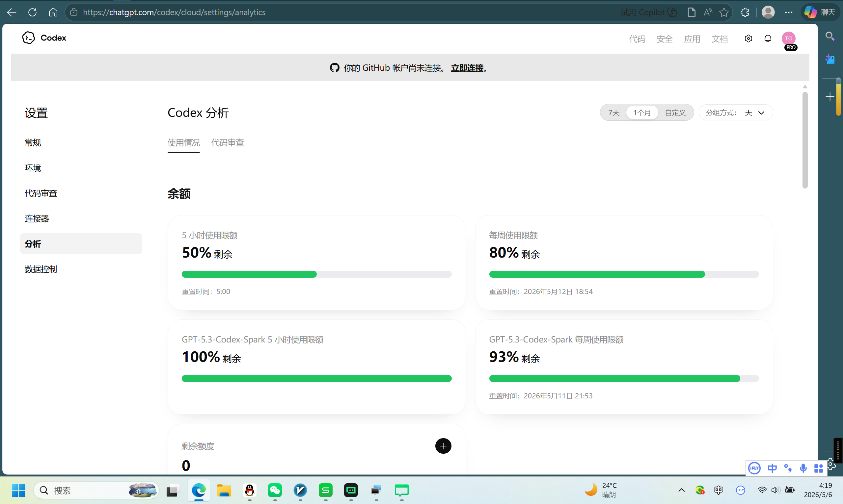The image size is (843, 504).
Task: Open WeChat from the taskbar
Action: click(275, 490)
